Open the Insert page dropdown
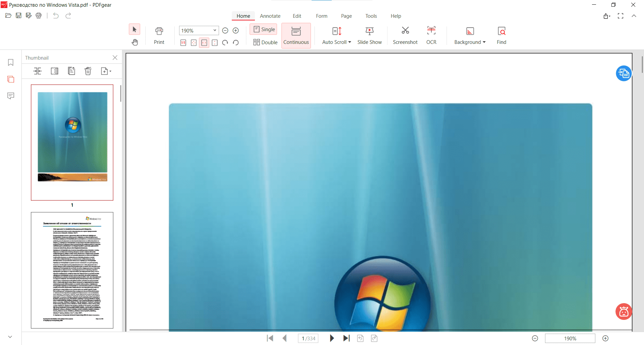Viewport: 644px width, 345px height. coord(106,71)
